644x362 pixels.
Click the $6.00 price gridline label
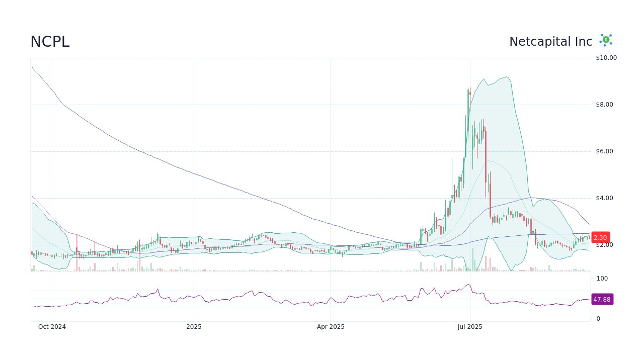604,151
